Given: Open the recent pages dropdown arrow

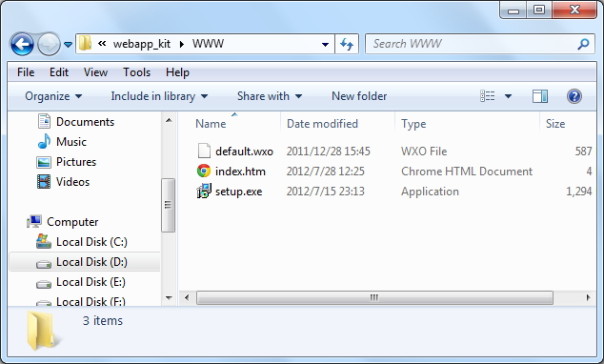Looking at the screenshot, I should tap(69, 45).
